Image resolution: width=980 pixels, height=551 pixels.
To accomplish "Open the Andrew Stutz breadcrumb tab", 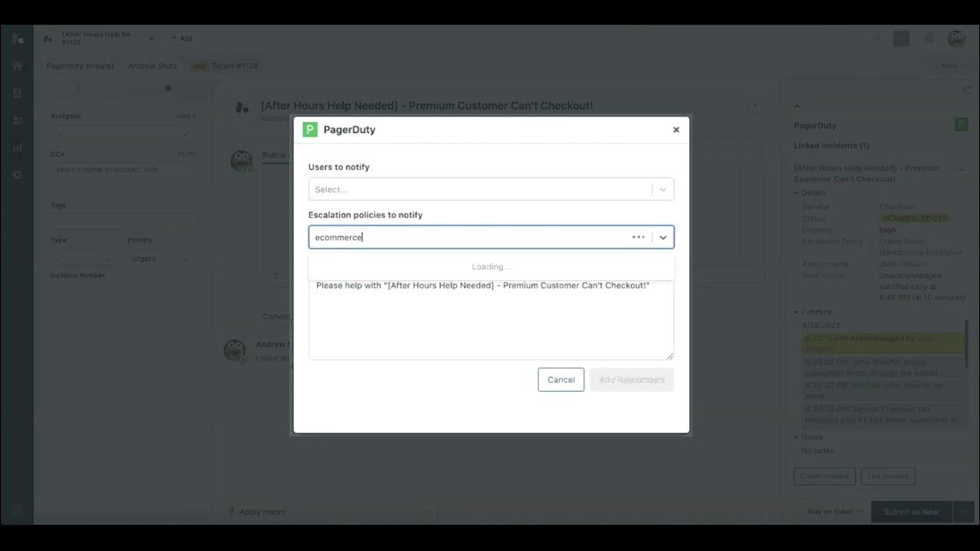I will pyautogui.click(x=152, y=66).
